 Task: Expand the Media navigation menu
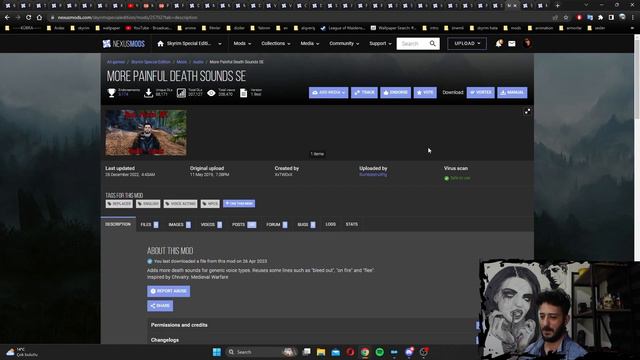point(309,44)
